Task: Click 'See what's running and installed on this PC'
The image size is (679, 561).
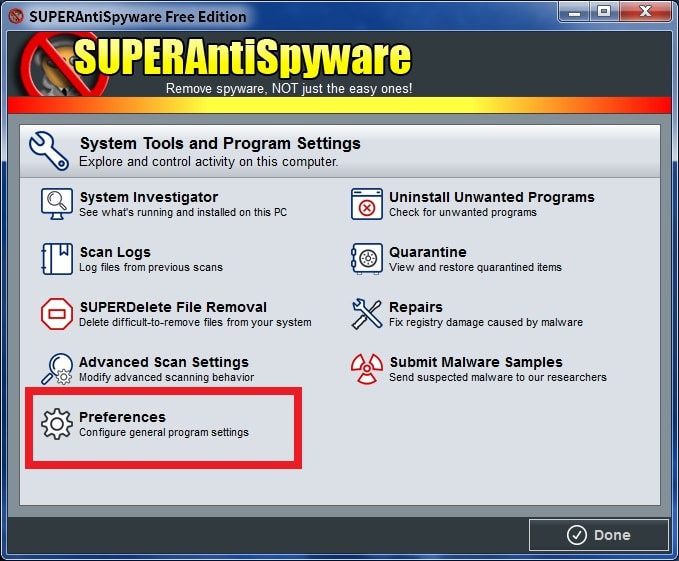Action: [183, 212]
